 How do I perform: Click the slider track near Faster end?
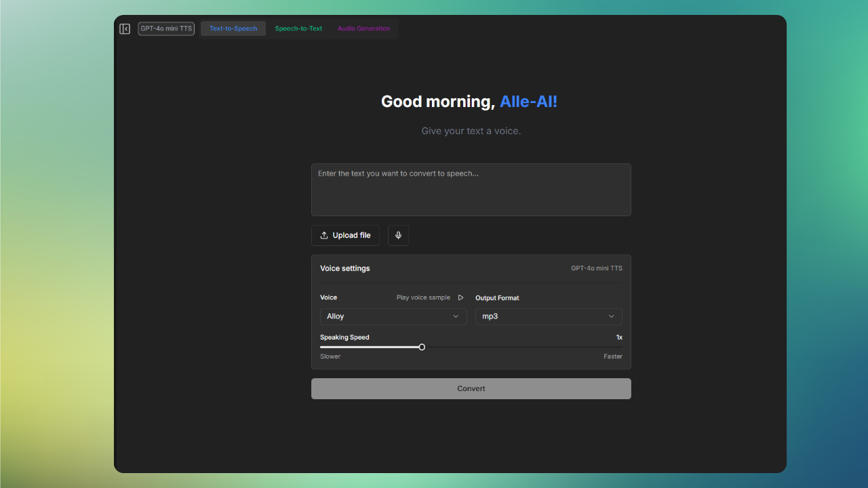[x=604, y=347]
